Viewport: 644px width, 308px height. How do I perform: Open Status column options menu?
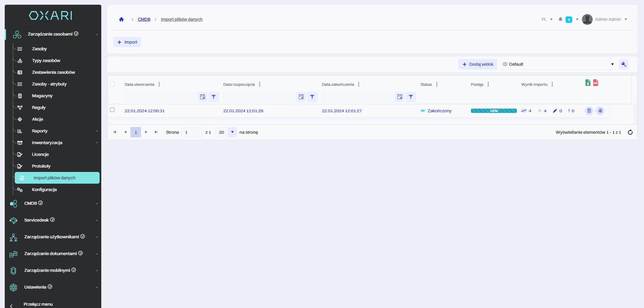point(437,84)
